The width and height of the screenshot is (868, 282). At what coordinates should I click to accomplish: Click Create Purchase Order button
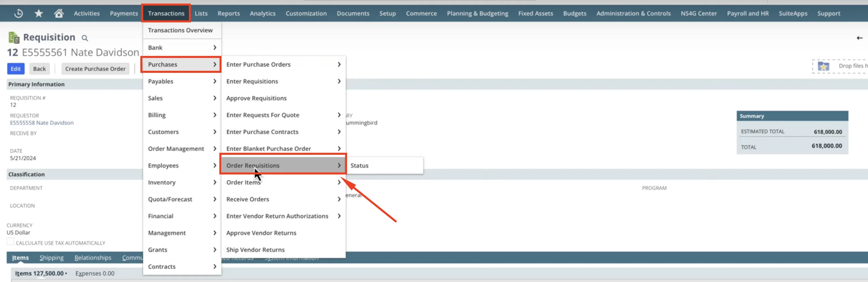(x=95, y=69)
